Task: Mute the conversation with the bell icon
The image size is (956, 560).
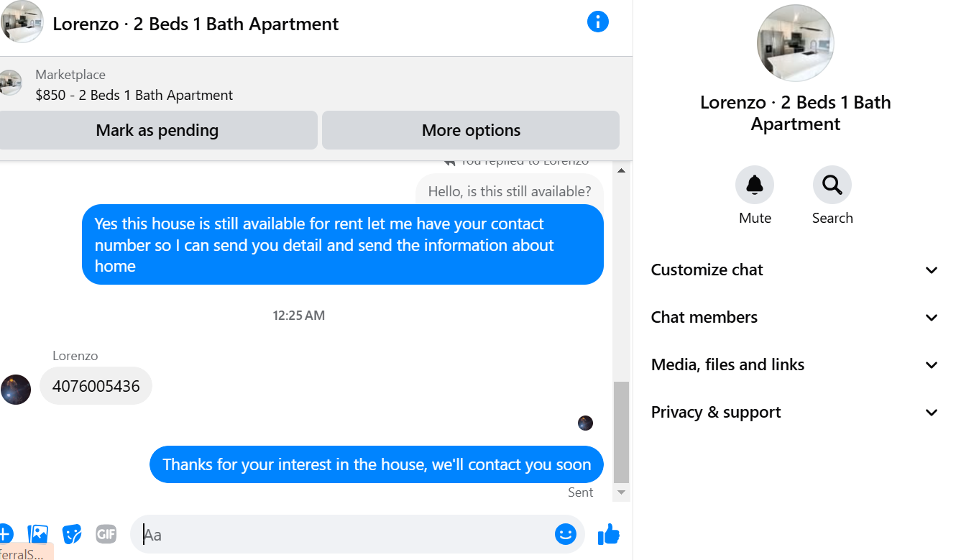Action: click(755, 185)
